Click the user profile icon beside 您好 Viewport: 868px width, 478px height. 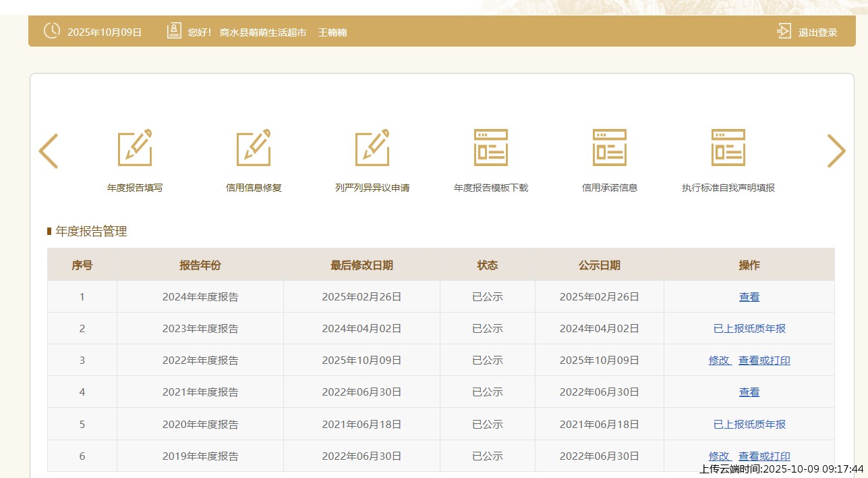pyautogui.click(x=174, y=31)
